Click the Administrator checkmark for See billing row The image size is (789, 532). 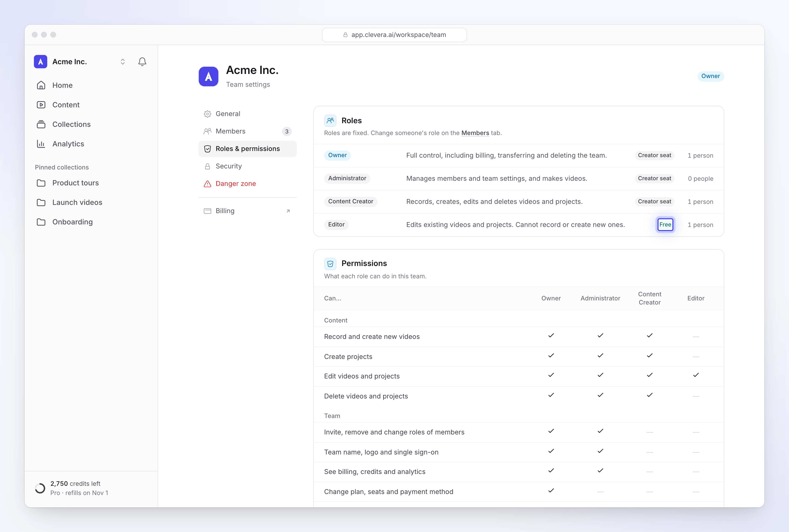click(x=600, y=471)
